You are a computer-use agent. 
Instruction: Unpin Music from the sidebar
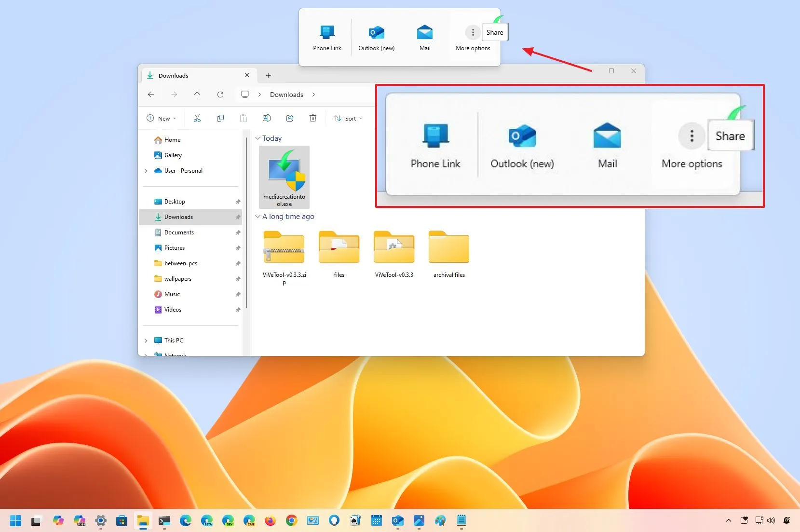click(x=238, y=294)
